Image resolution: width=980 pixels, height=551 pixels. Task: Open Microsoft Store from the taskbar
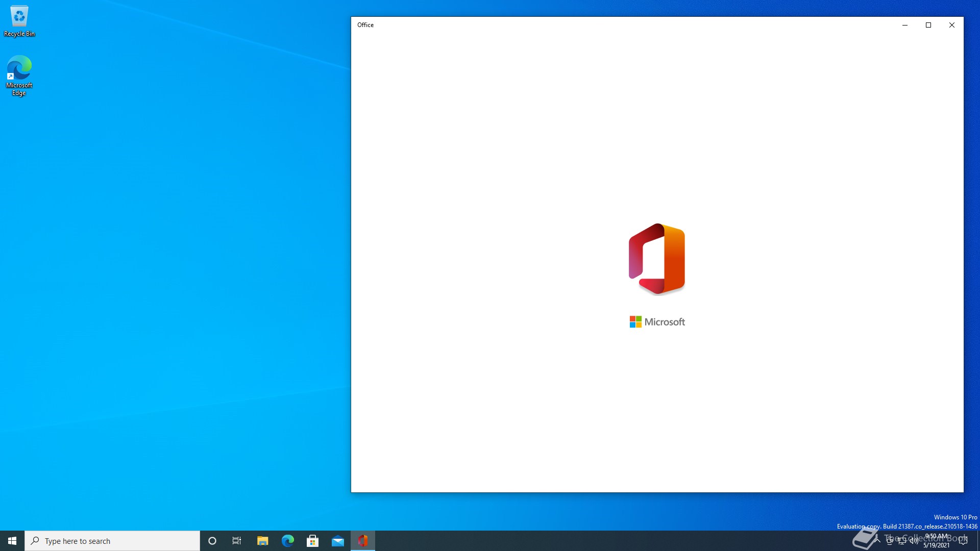click(312, 541)
